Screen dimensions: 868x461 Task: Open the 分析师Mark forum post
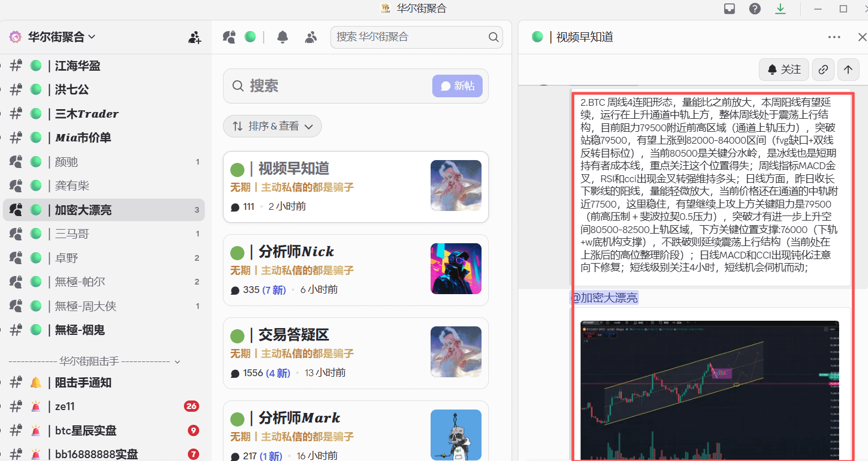tap(356, 431)
